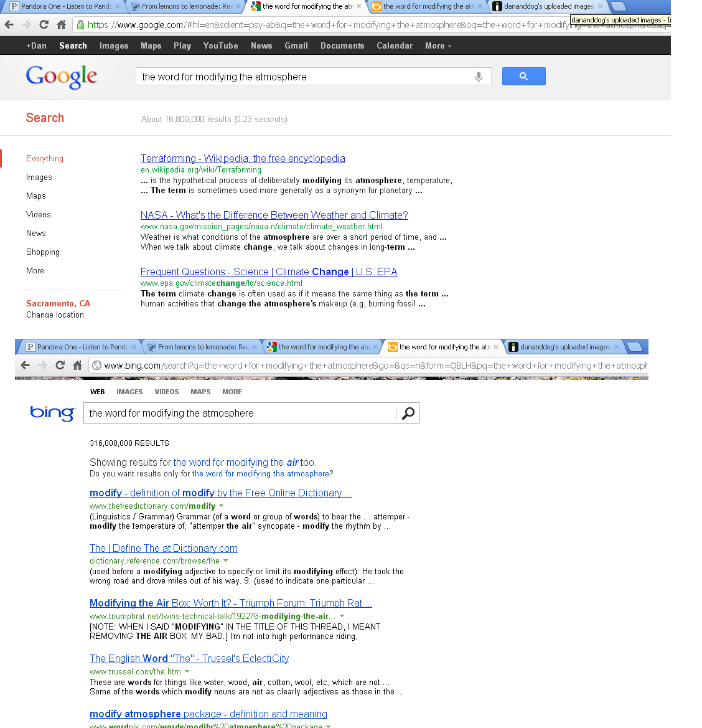Click home icon in Google browser window
The width and height of the screenshot is (702, 728).
pos(61,25)
